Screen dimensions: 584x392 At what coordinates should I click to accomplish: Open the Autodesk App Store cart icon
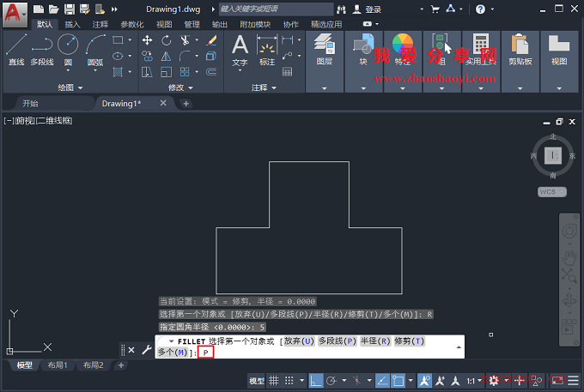click(x=435, y=9)
